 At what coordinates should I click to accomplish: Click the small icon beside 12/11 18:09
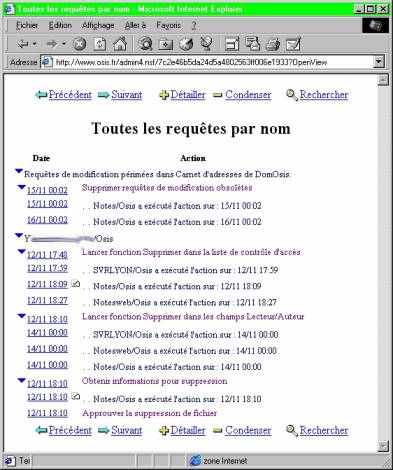[76, 284]
